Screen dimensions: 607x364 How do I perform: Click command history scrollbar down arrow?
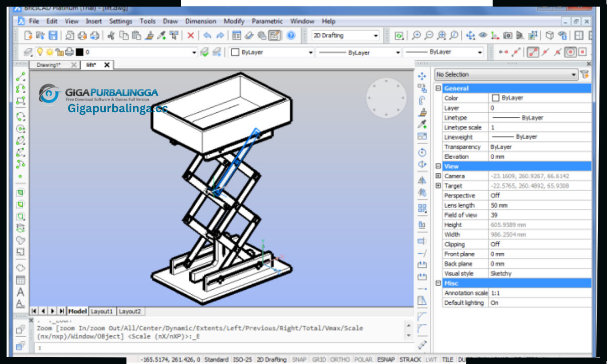(x=409, y=335)
